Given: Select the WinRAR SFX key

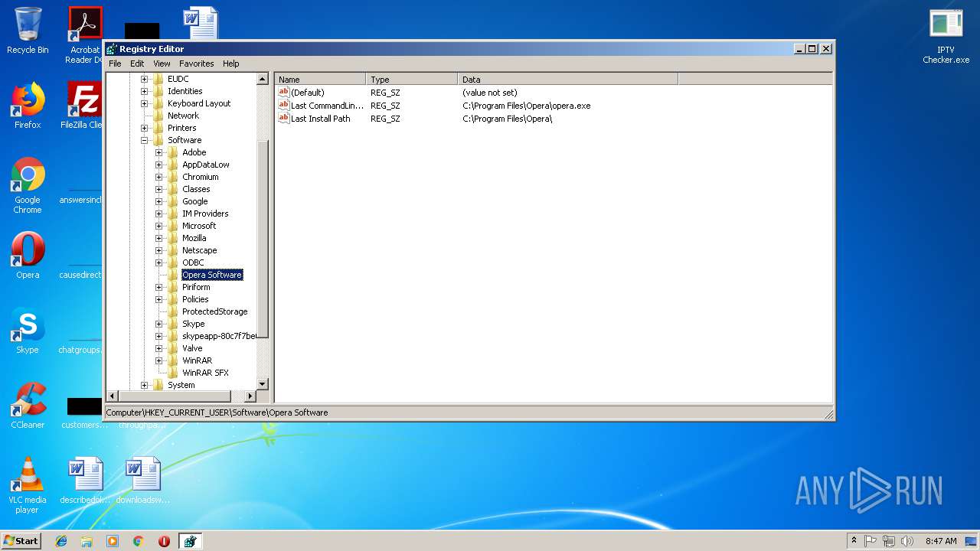Looking at the screenshot, I should tap(205, 373).
